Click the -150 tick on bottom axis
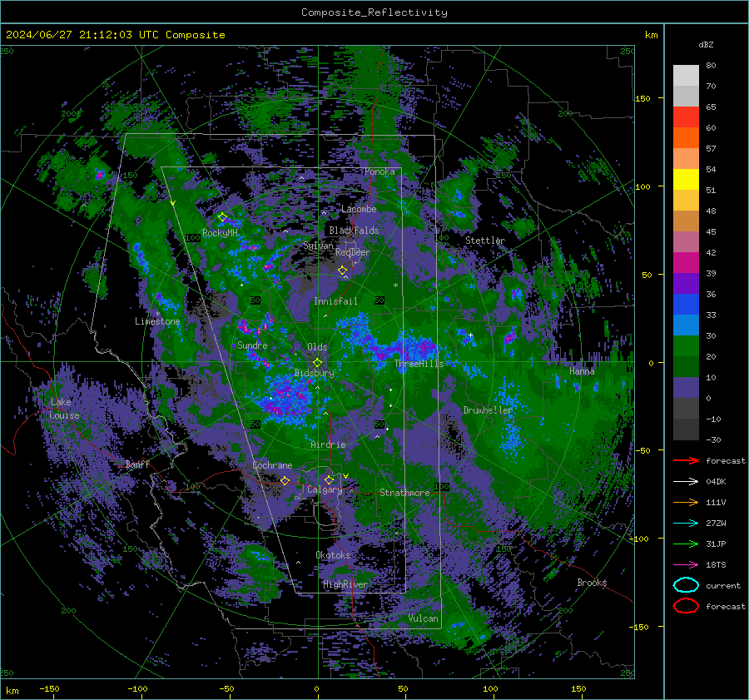This screenshot has width=749, height=700. 49,688
